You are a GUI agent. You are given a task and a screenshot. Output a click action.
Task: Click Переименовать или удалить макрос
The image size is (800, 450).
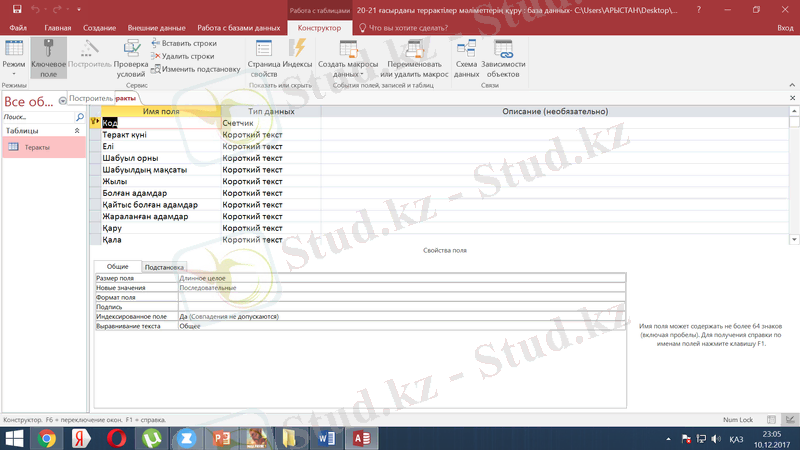coord(414,58)
